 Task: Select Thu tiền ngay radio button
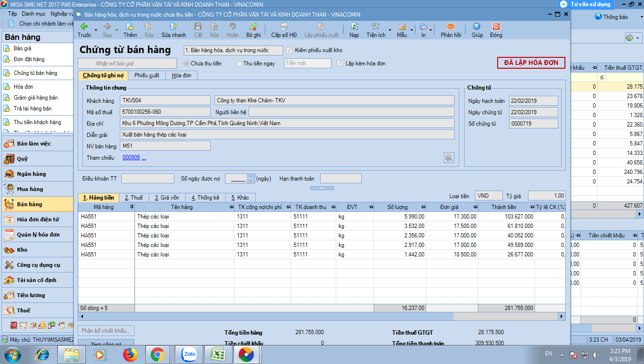pos(239,64)
